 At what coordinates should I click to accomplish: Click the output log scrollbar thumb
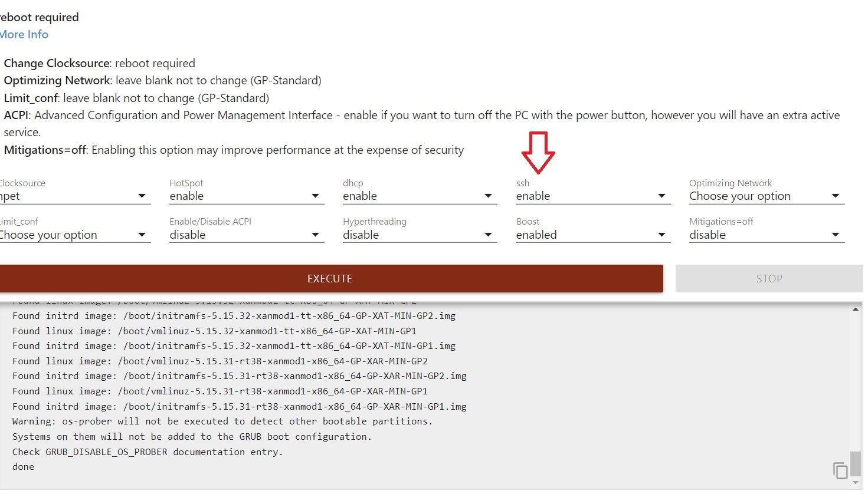point(856,462)
